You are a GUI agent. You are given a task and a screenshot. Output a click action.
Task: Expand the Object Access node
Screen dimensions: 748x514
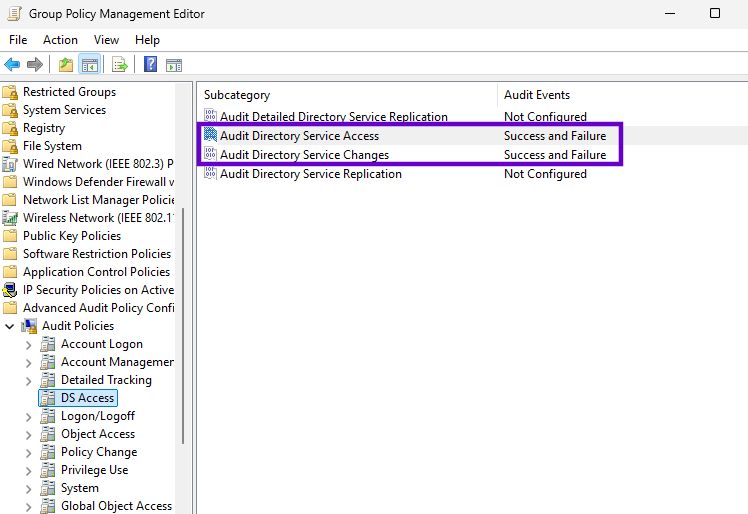28,434
